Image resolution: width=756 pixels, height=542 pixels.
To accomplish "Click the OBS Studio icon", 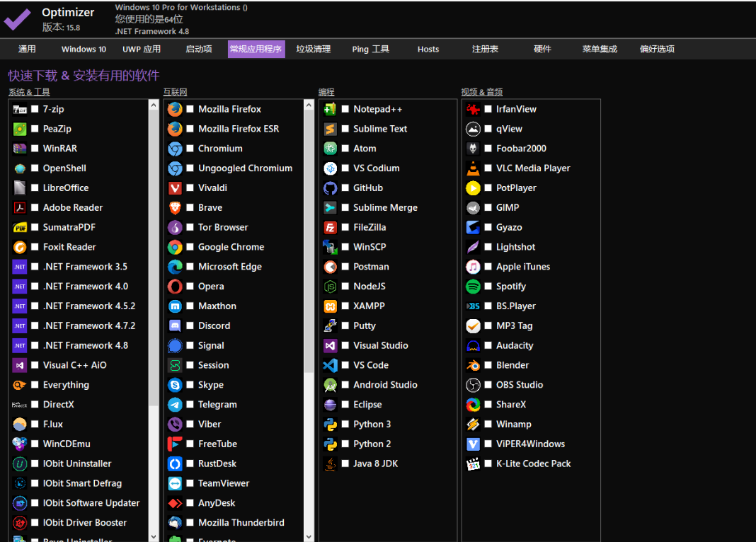I will click(474, 385).
